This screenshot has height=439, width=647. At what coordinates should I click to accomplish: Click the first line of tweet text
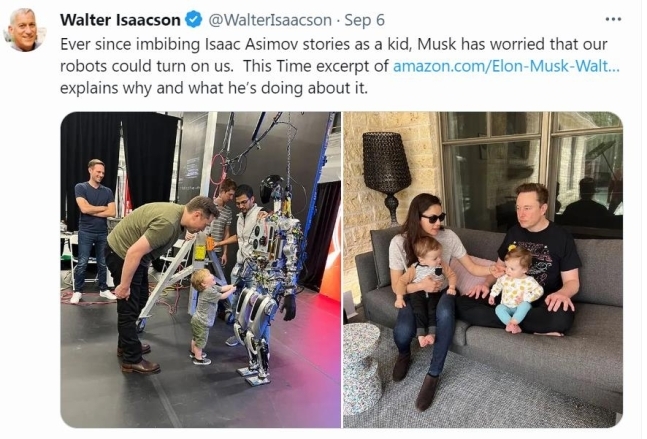point(333,44)
